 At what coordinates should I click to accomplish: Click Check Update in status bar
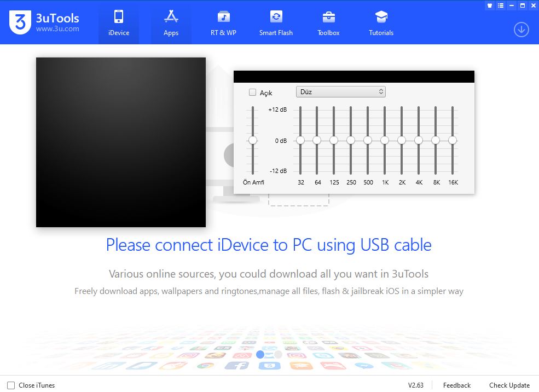509,385
